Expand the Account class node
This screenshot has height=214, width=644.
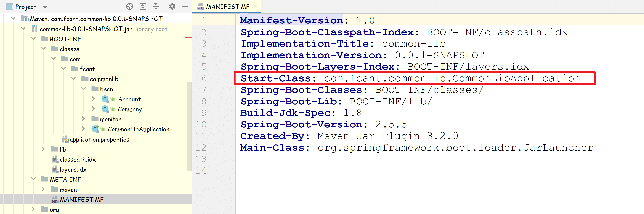(x=93, y=99)
